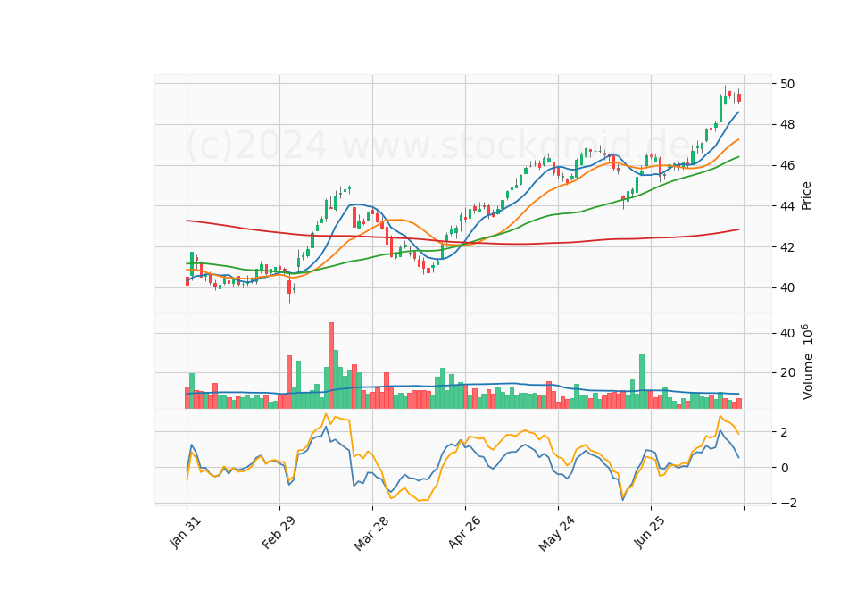This screenshot has width=857, height=616.
Task: Click the Mar 28 date label
Action: [371, 533]
